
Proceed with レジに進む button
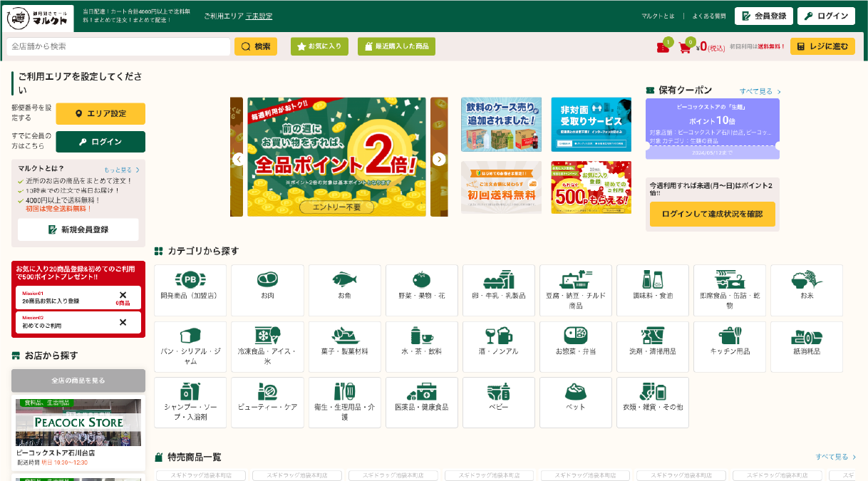[822, 46]
